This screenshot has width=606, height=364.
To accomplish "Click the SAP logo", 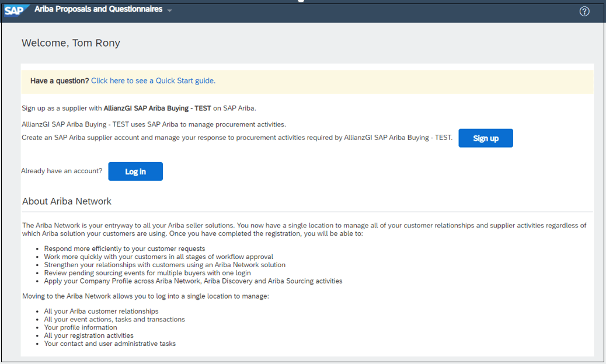I will click(16, 10).
